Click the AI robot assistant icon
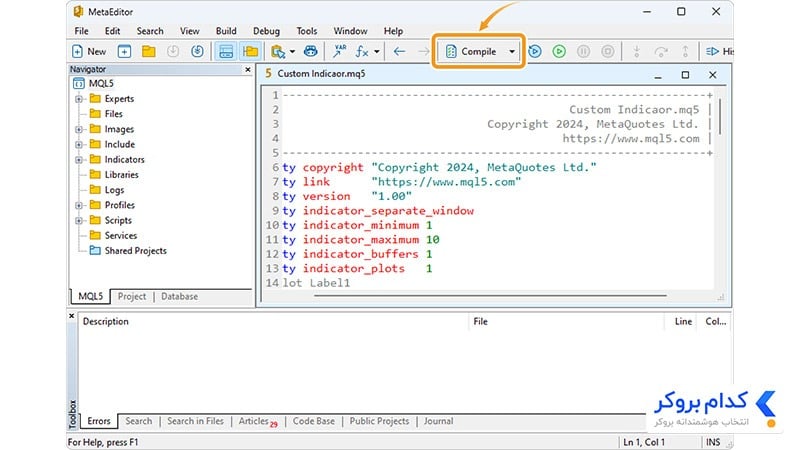 [x=310, y=52]
